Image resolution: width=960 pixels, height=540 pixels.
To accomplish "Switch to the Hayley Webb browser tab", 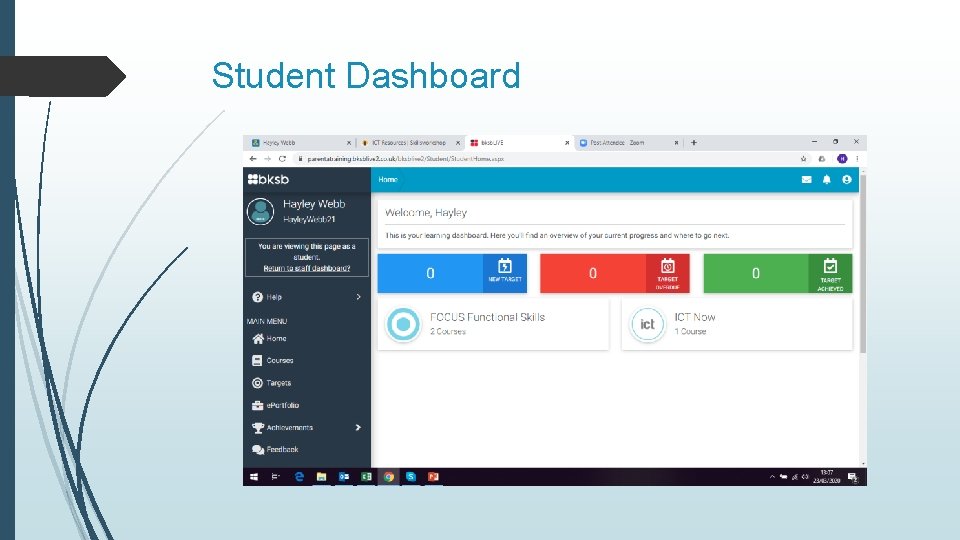I will 300,143.
